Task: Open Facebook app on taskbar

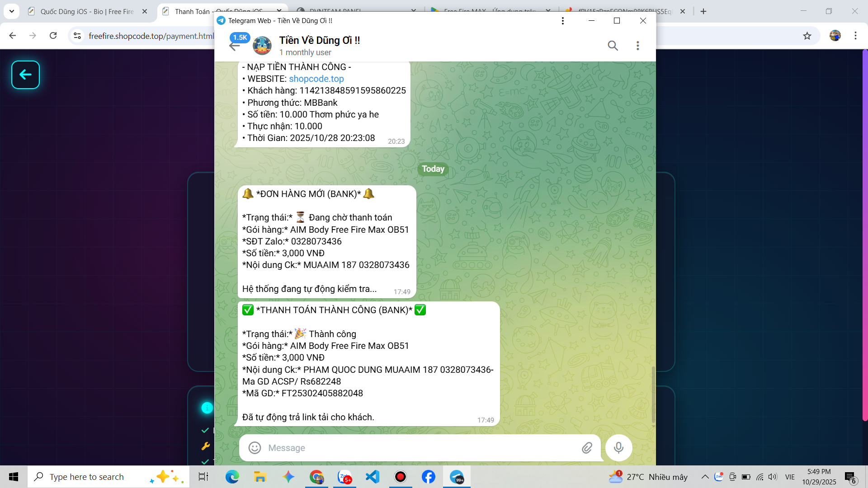Action: pos(429,477)
